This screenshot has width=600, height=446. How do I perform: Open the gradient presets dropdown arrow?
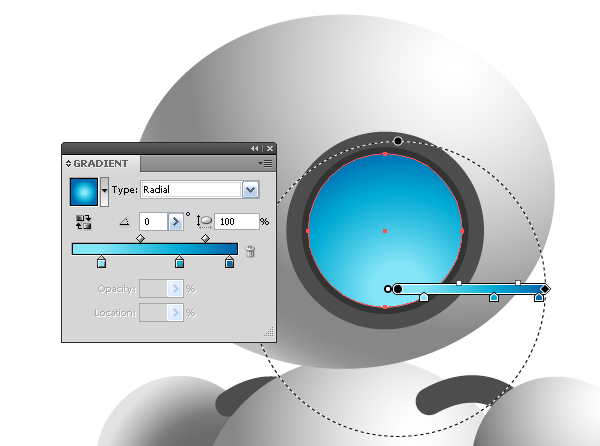tap(104, 191)
